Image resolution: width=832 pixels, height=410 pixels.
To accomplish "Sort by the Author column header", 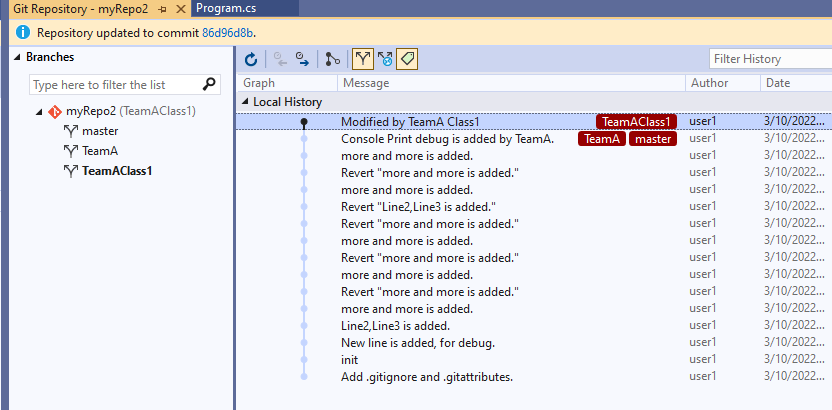I will tap(723, 83).
